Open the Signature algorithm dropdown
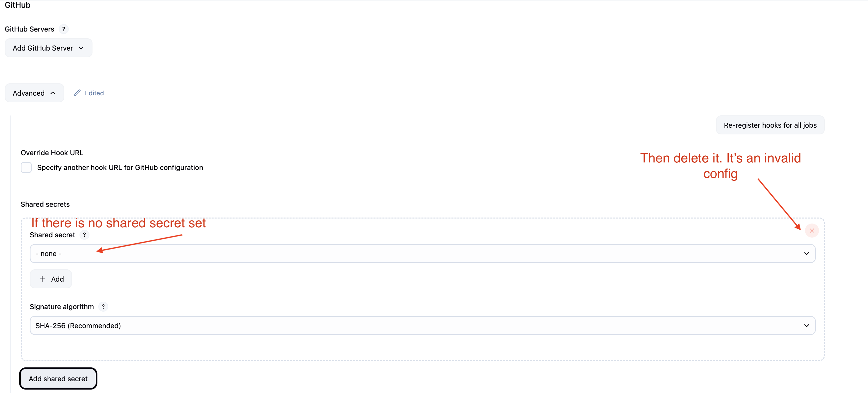Screen dimensions: 868x393 click(422, 325)
